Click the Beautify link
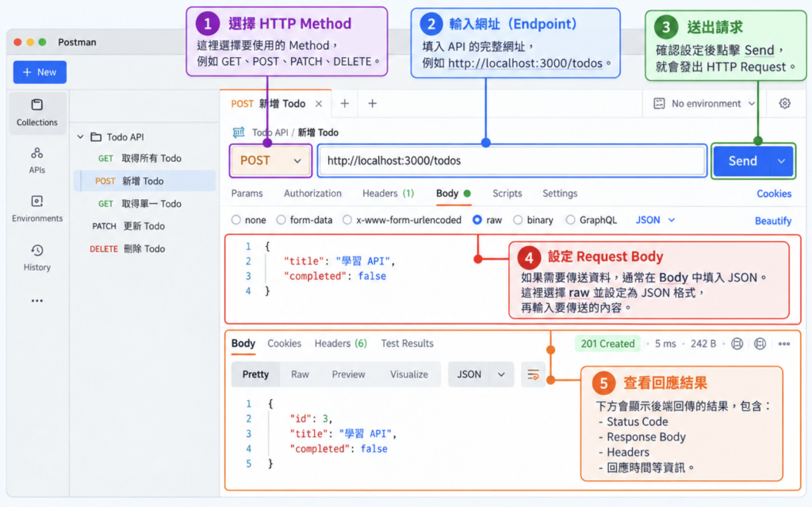812x507 pixels. point(773,221)
